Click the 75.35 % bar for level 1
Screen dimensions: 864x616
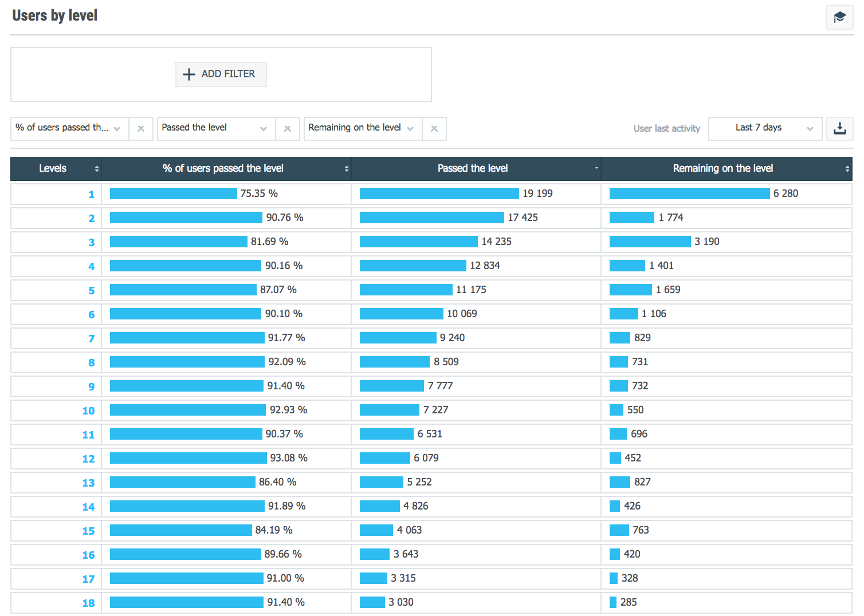pyautogui.click(x=173, y=194)
